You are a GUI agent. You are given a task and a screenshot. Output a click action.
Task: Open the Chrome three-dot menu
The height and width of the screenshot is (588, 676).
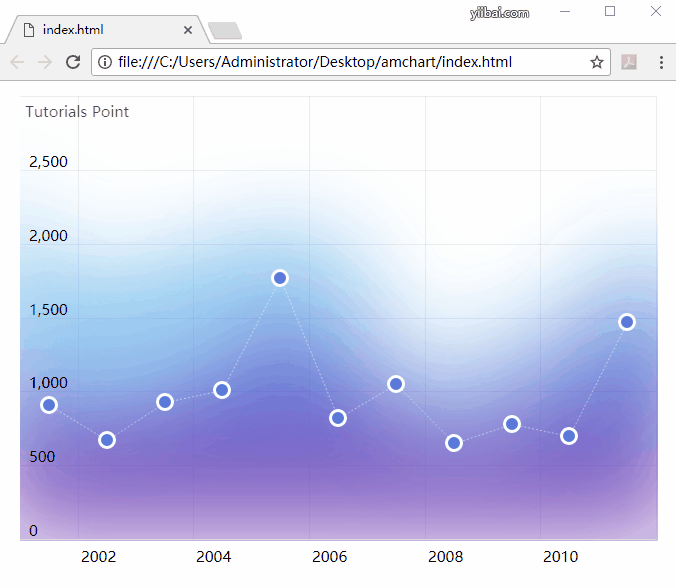point(661,62)
